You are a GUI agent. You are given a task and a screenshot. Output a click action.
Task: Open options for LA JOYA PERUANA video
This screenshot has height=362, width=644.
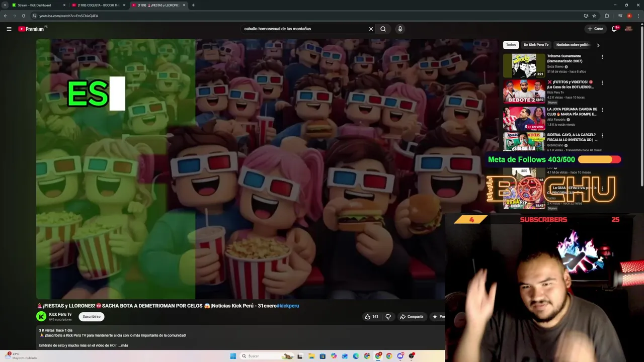[x=602, y=110]
